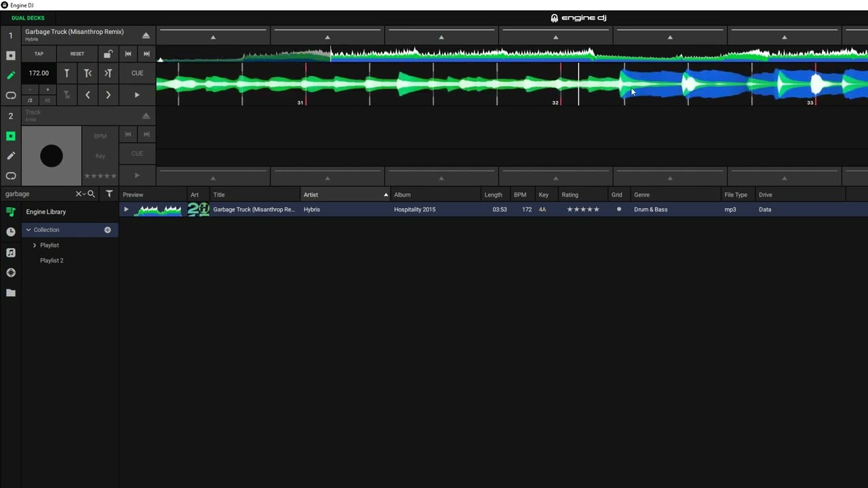Viewport: 868px width, 488px height.
Task: Skip to next track on deck 1
Action: pyautogui.click(x=146, y=54)
